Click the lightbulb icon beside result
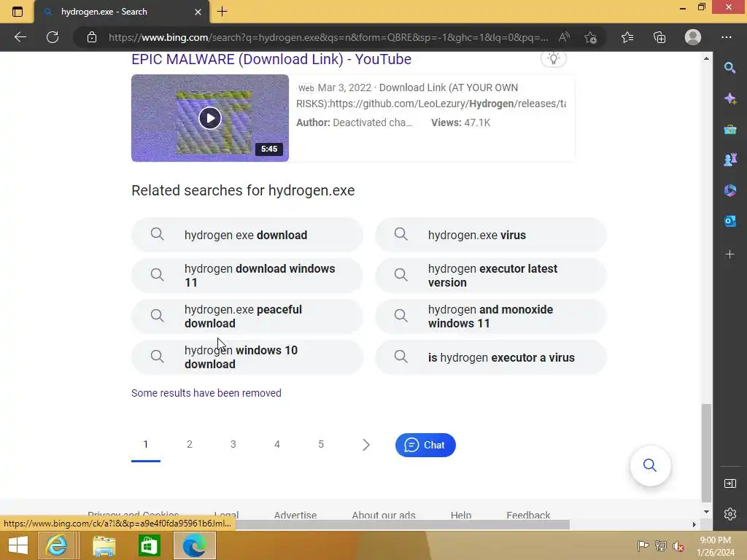This screenshot has width=747, height=560. point(554,58)
